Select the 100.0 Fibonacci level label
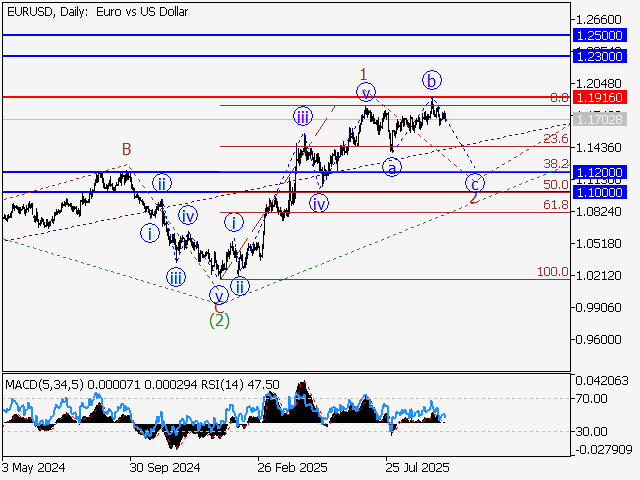640x480 pixels. [553, 272]
